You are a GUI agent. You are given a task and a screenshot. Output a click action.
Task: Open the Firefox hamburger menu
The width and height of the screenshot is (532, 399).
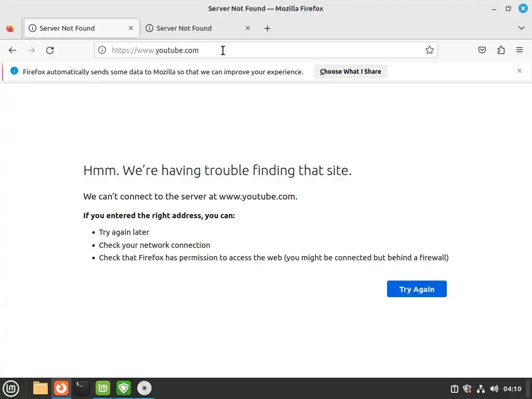pos(520,50)
